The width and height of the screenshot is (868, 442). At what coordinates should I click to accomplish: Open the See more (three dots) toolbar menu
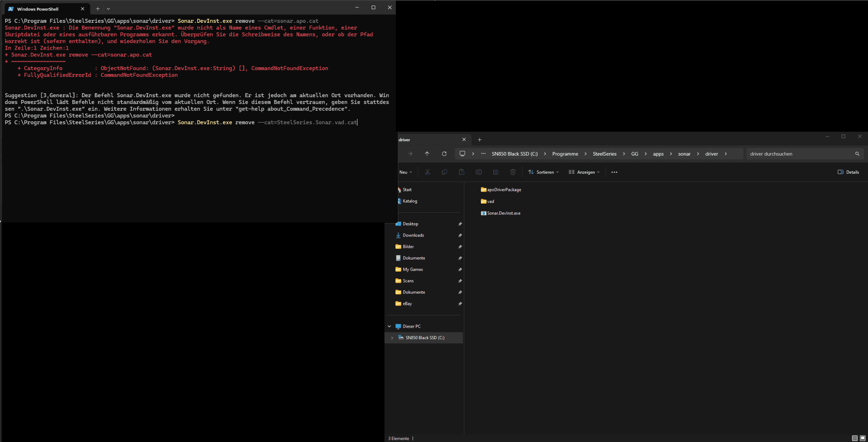pos(614,172)
